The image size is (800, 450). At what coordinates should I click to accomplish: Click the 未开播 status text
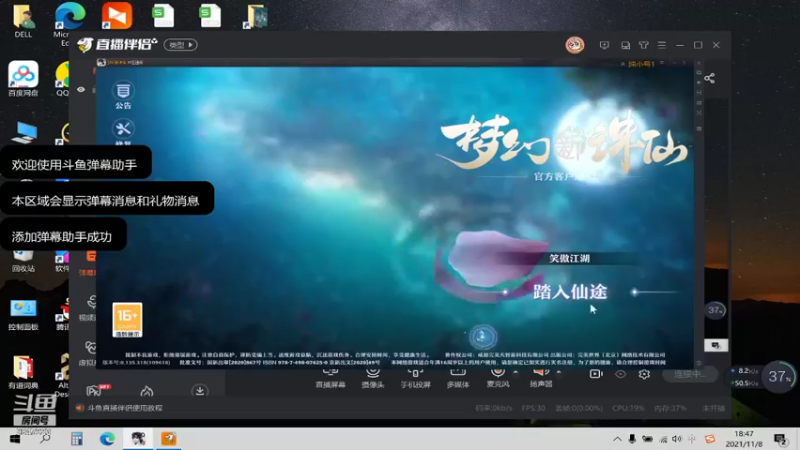[x=714, y=408]
